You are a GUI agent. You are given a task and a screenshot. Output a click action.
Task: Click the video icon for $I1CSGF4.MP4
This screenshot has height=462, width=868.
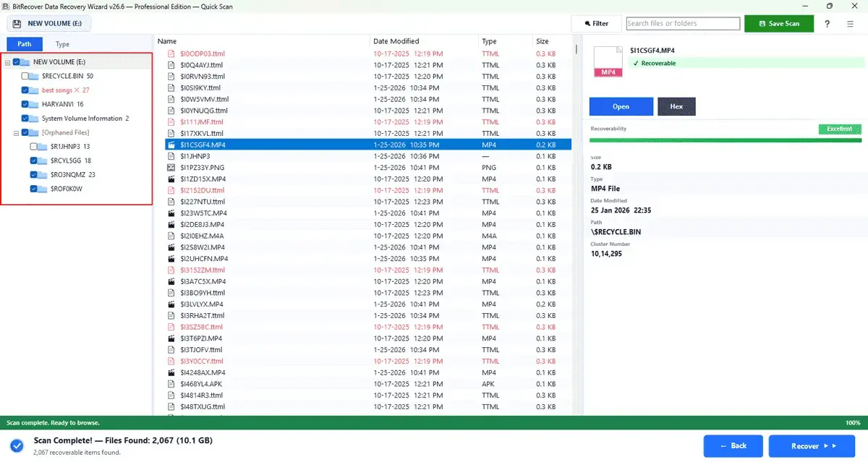click(x=171, y=145)
